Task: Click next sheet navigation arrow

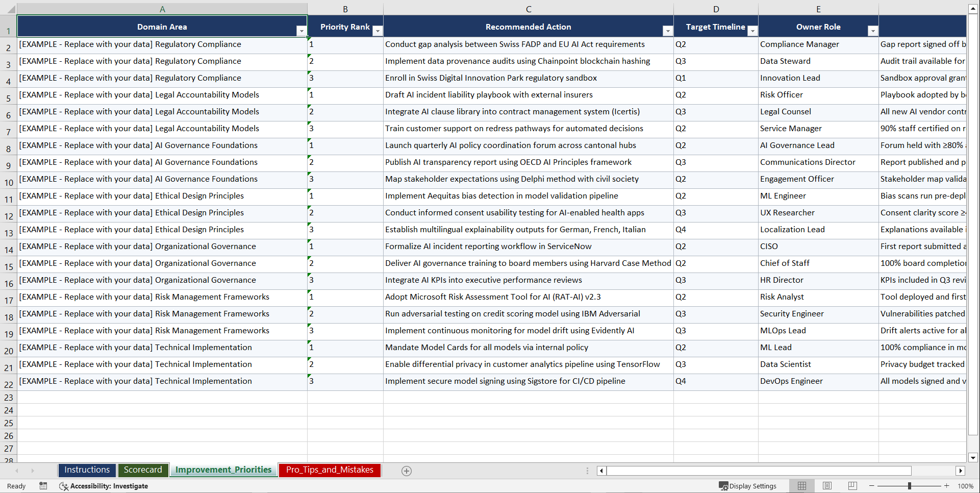Action: [33, 471]
